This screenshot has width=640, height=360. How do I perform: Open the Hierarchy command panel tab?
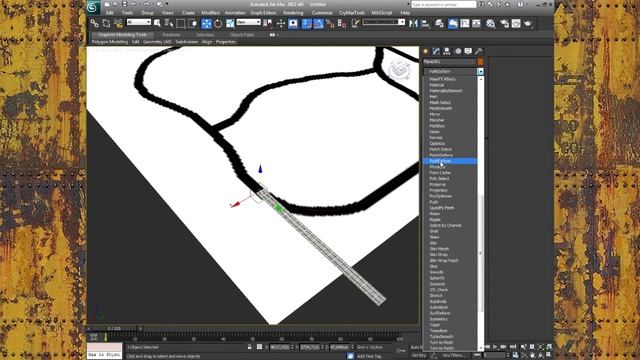point(447,51)
